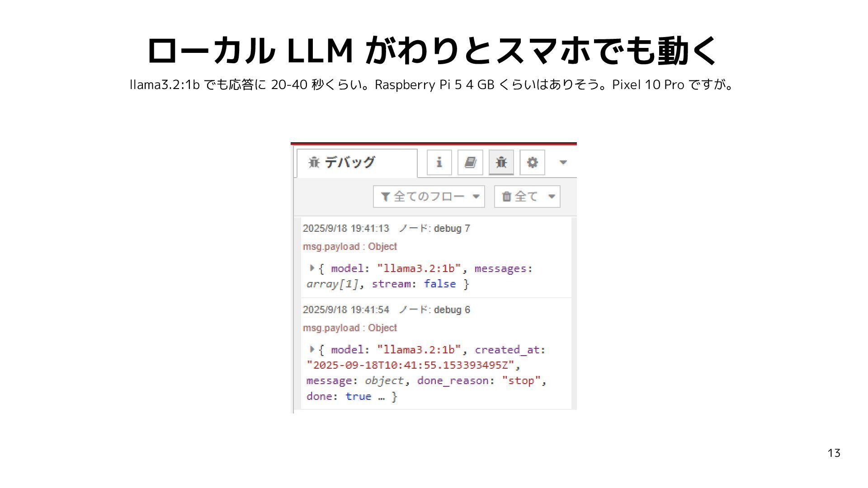Click the ノード: debug 6 link

434,310
